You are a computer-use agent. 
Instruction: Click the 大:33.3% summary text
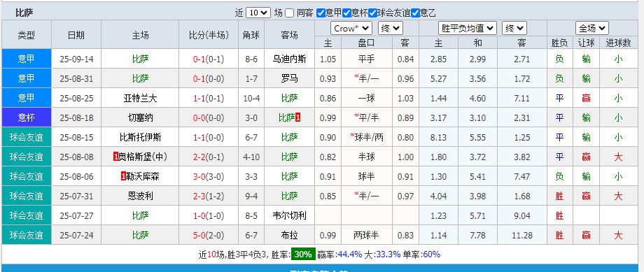point(382,255)
